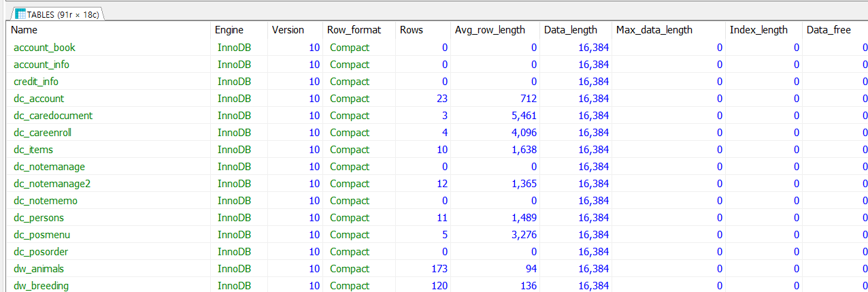Sort by the Avg_row_length column header

click(x=495, y=30)
